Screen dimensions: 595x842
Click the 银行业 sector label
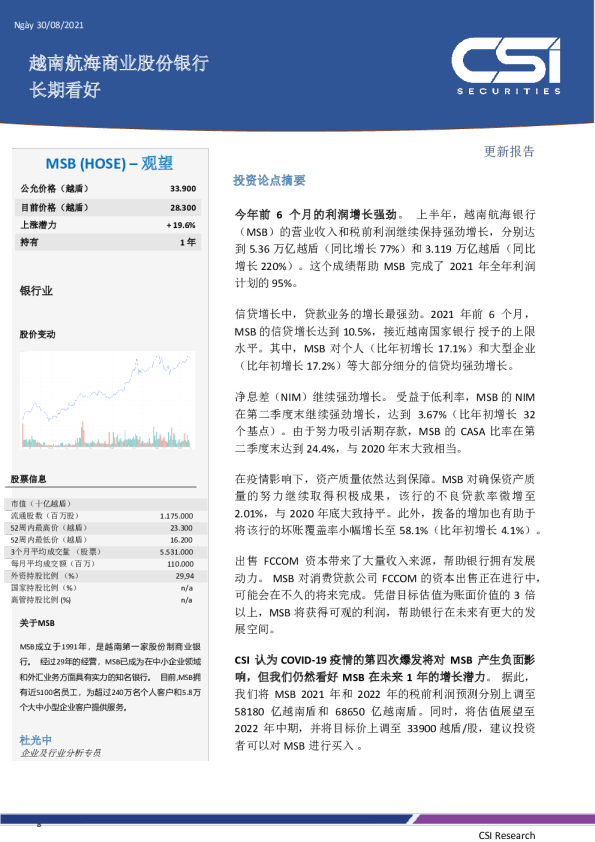tap(36, 291)
